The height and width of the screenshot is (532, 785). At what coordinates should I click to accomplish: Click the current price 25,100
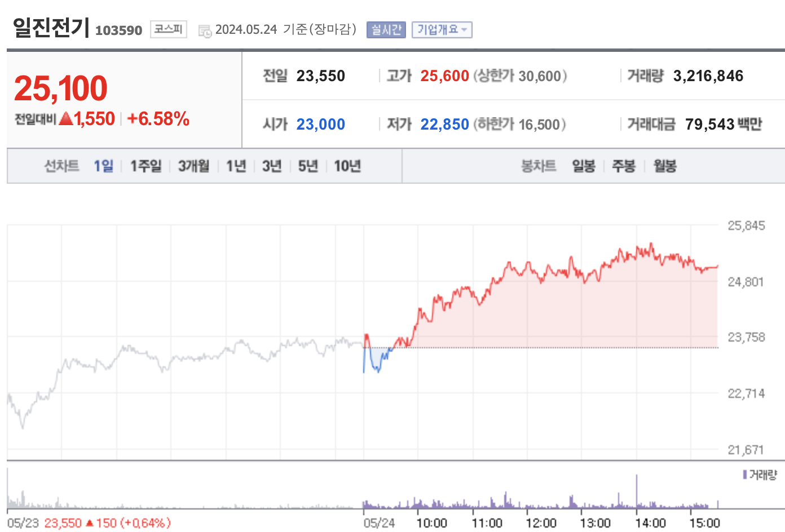pos(60,88)
